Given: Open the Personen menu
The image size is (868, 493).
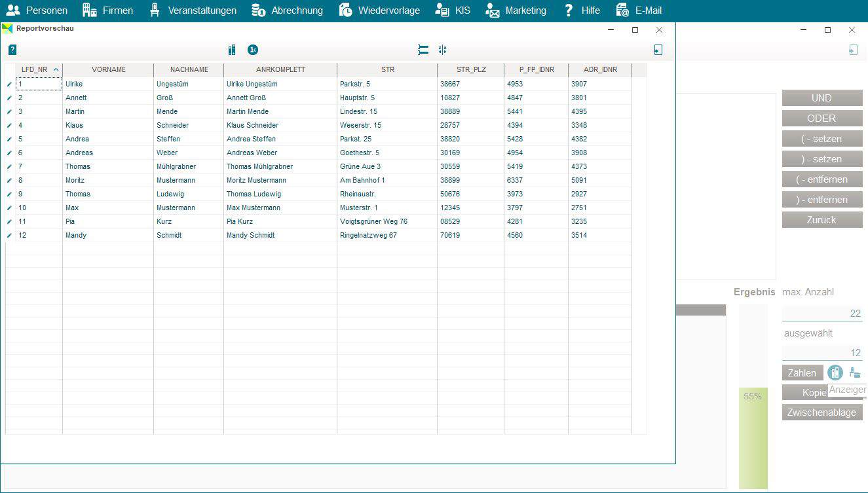Looking at the screenshot, I should 37,10.
